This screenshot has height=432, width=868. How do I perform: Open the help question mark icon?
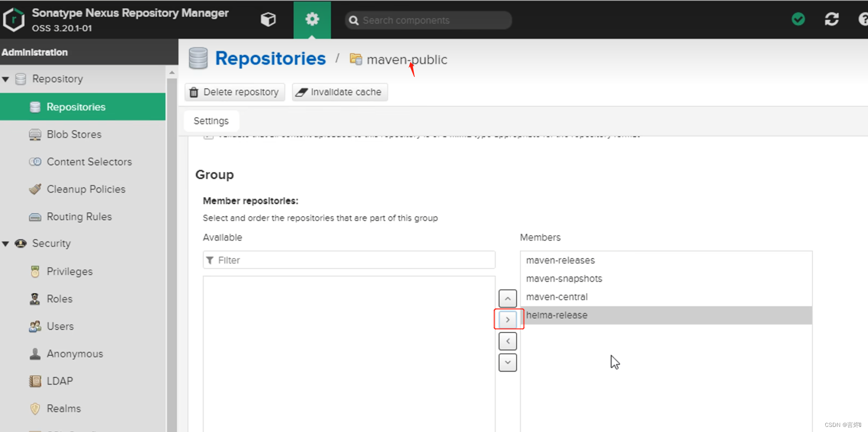[863, 19]
